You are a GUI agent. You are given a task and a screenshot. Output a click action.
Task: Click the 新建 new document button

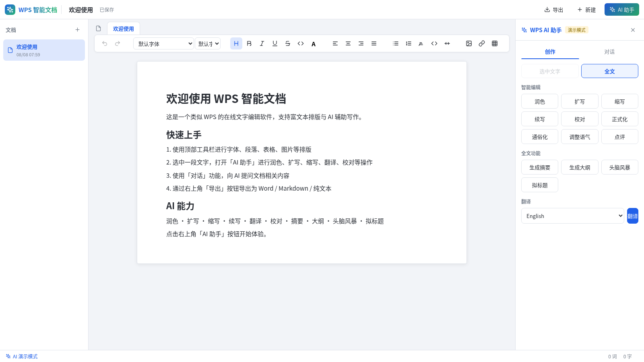tap(586, 10)
